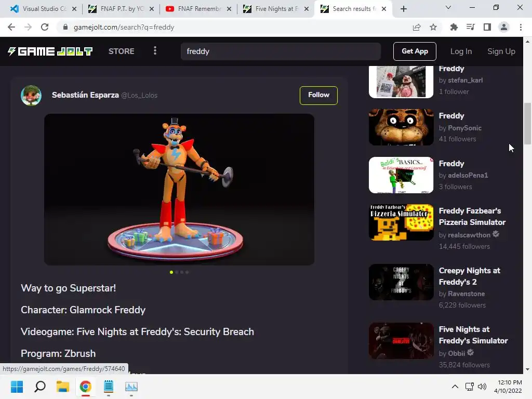Bookmark this page with the star icon
Screen dimensions: 532x399
pos(433,27)
